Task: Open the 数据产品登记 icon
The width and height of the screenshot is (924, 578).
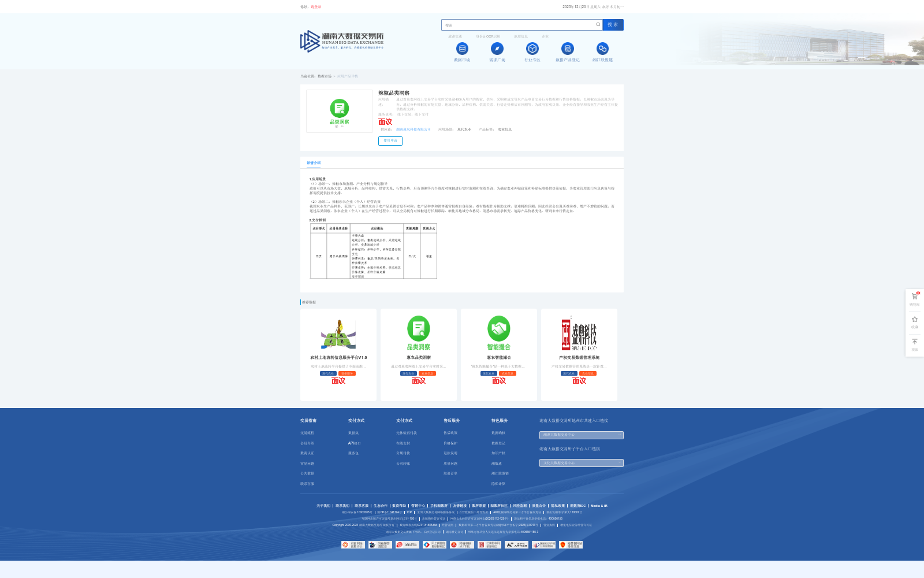Action: point(568,49)
